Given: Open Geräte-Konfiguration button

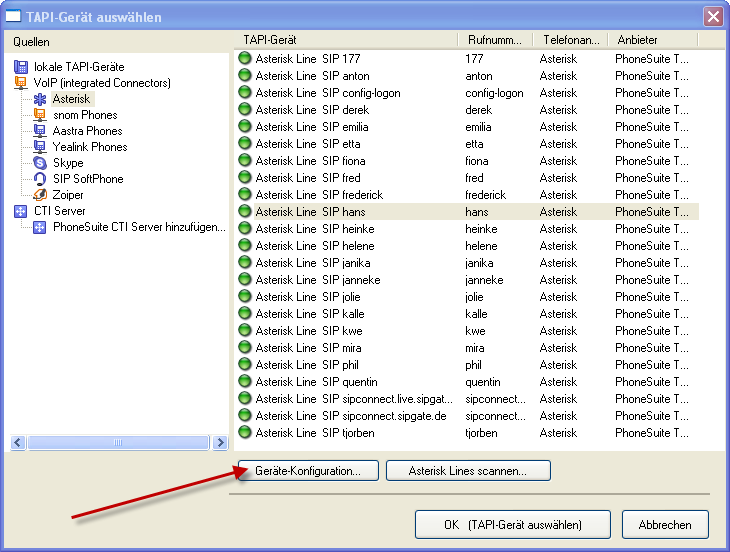Looking at the screenshot, I should (x=308, y=470).
